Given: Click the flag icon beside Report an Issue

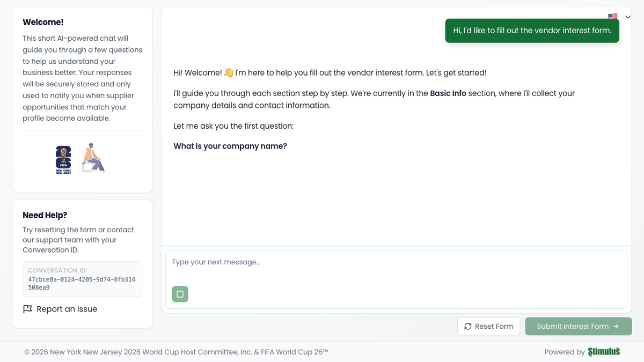Looking at the screenshot, I should pos(28,309).
